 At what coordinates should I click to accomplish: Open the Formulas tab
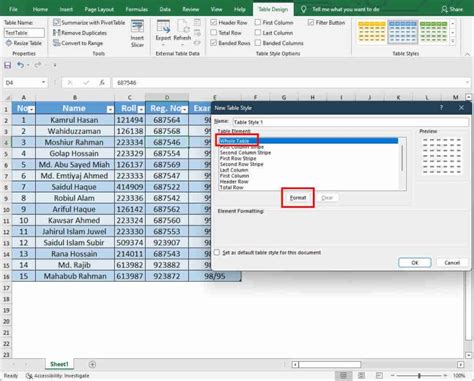pyautogui.click(x=137, y=9)
